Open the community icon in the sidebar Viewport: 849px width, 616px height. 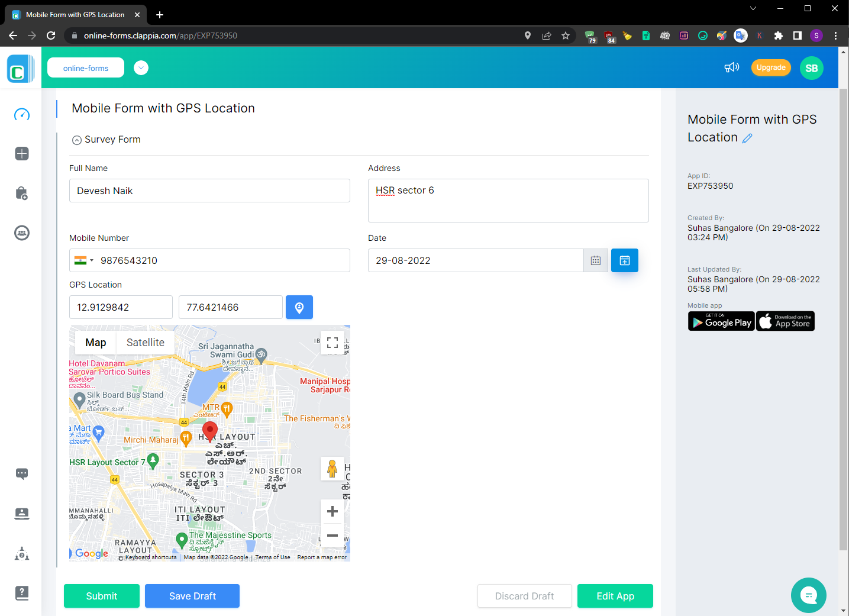tap(21, 233)
